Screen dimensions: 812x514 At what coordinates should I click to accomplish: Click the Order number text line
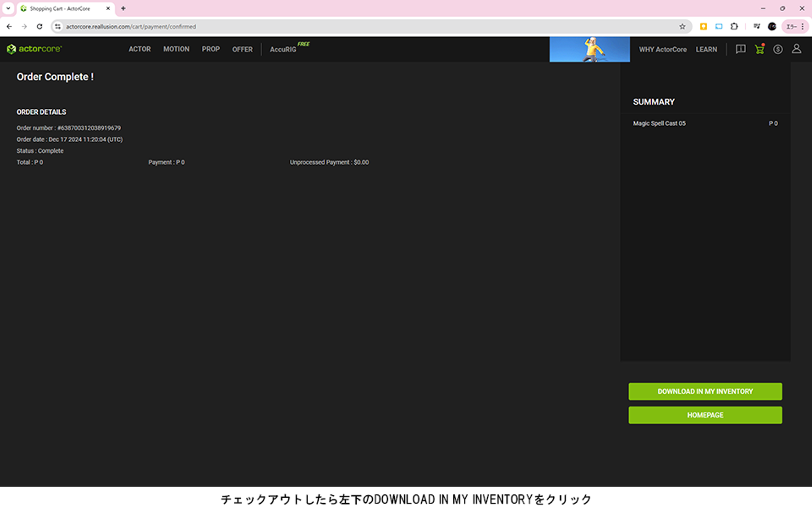point(69,128)
